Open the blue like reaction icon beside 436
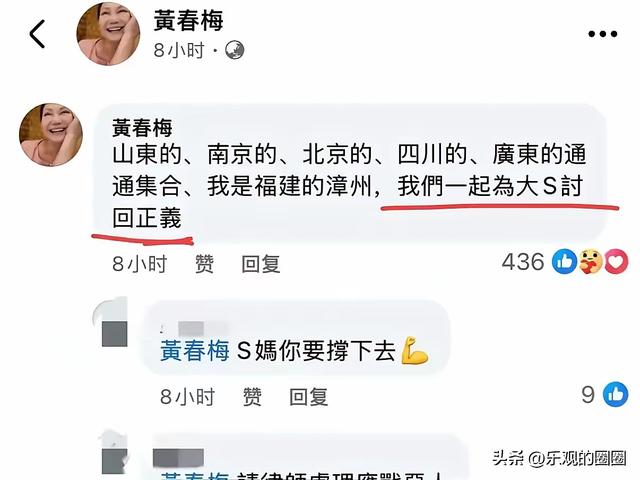The image size is (640, 480). pyautogui.click(x=564, y=262)
